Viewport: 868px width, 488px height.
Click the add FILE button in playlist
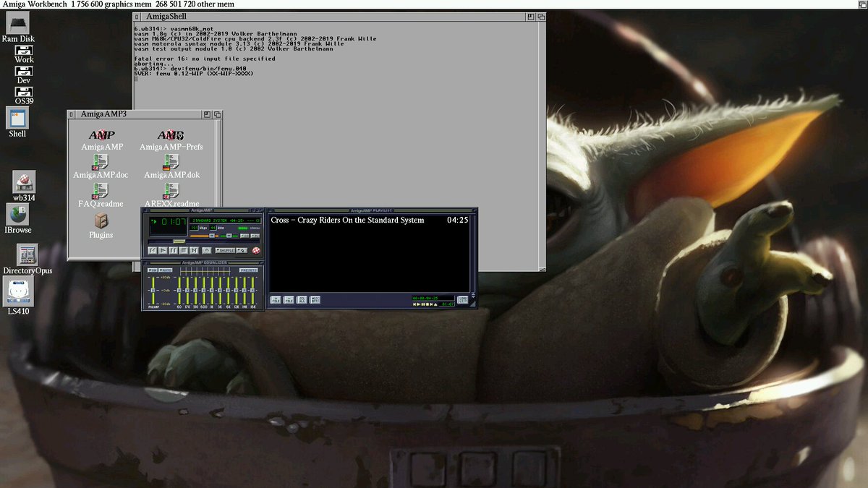pos(276,300)
